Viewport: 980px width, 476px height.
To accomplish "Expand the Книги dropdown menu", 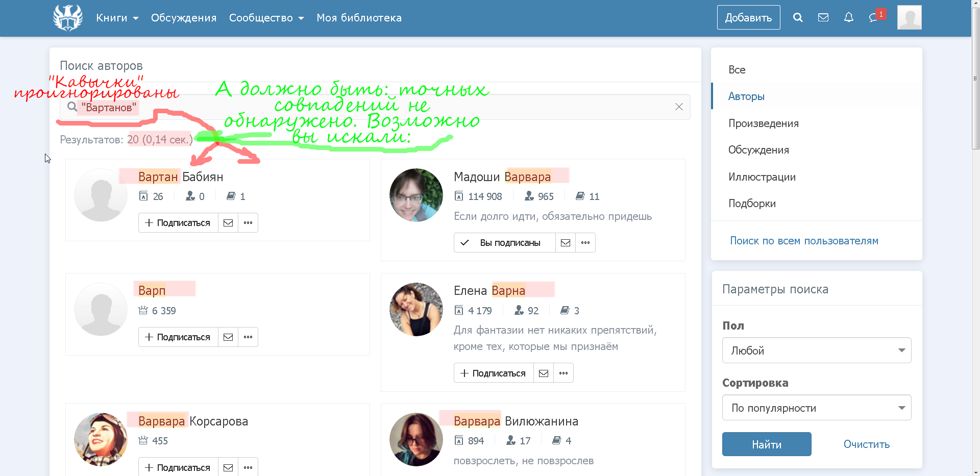I will point(117,18).
